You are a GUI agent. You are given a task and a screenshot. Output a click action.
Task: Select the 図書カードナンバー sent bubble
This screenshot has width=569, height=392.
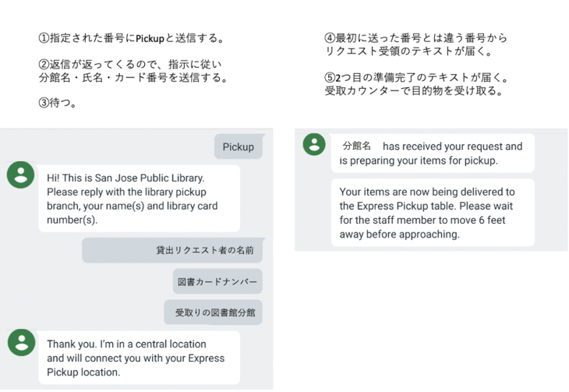217,281
